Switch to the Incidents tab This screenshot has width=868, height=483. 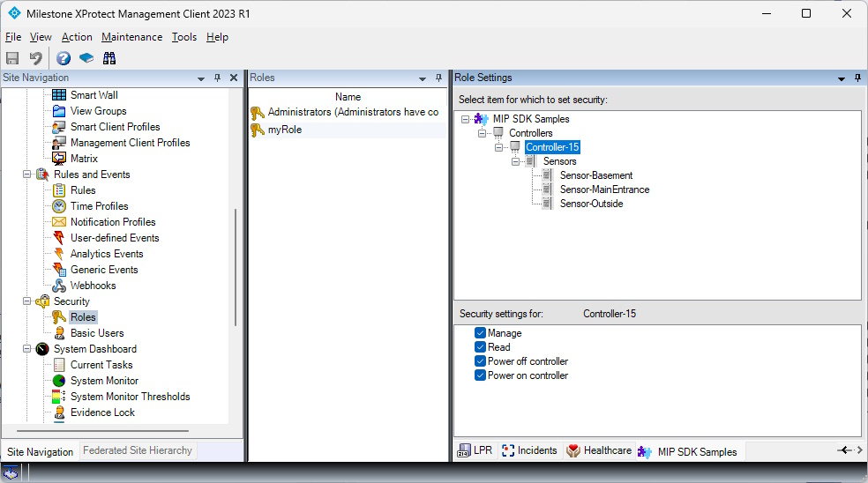pos(530,451)
